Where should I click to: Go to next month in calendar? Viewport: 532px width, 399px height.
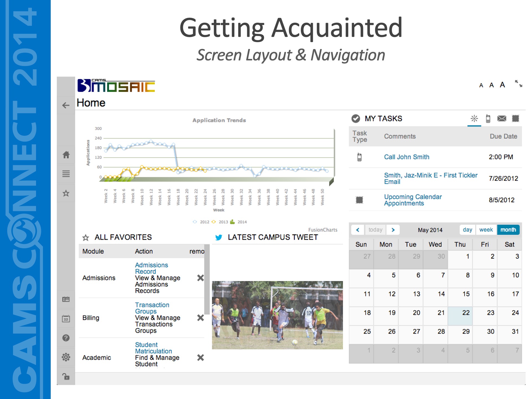pos(393,230)
